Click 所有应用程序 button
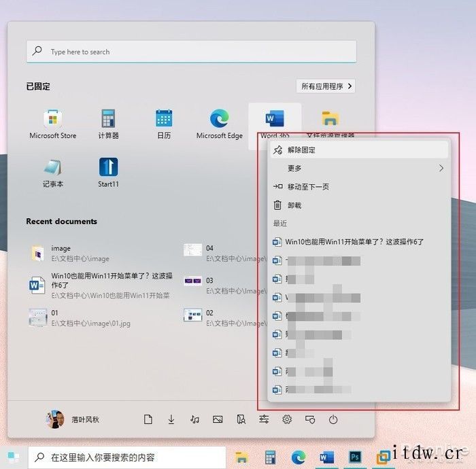 326,86
